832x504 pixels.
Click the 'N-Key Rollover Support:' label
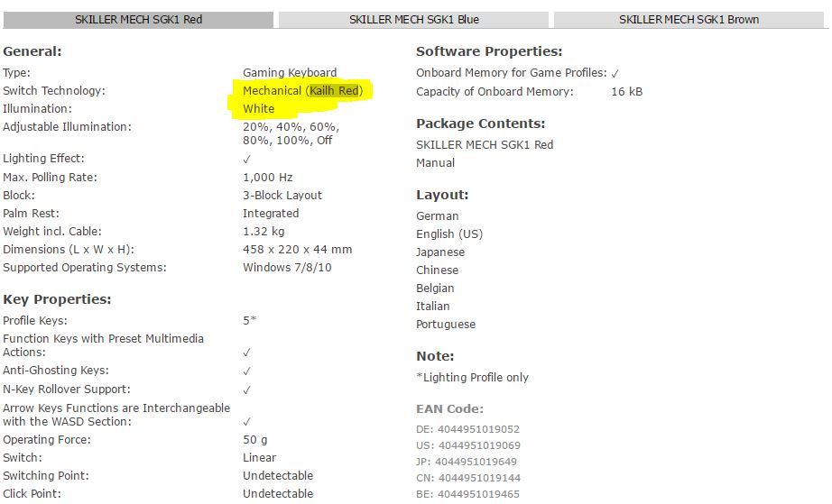tap(67, 389)
